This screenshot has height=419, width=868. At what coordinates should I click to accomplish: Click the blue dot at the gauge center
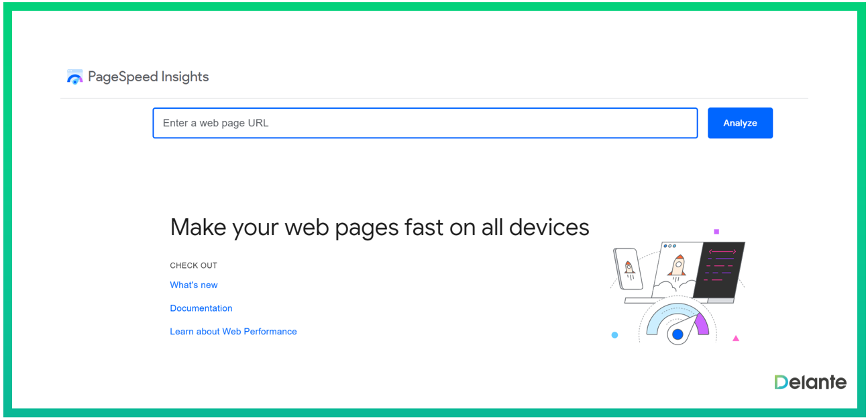coord(677,334)
